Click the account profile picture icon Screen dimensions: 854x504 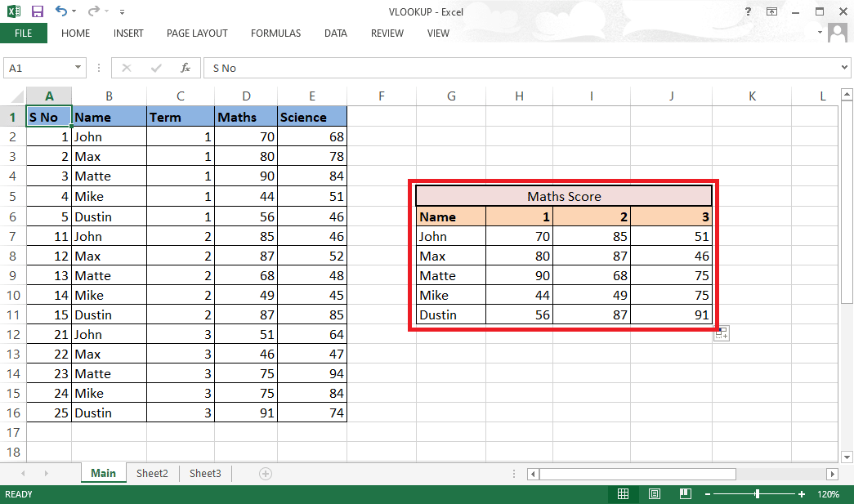click(837, 33)
